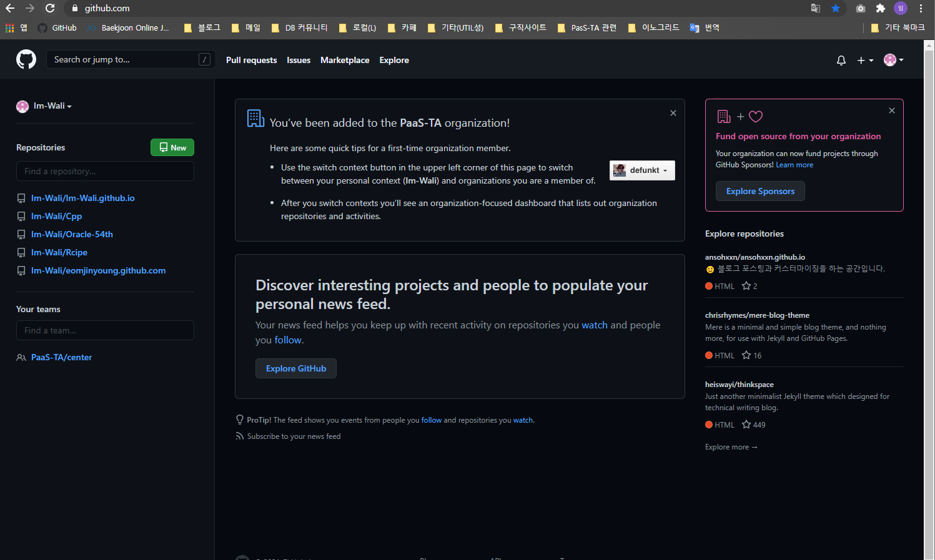This screenshot has width=935, height=560.
Task: Focus the Find a repository field
Action: [x=105, y=171]
